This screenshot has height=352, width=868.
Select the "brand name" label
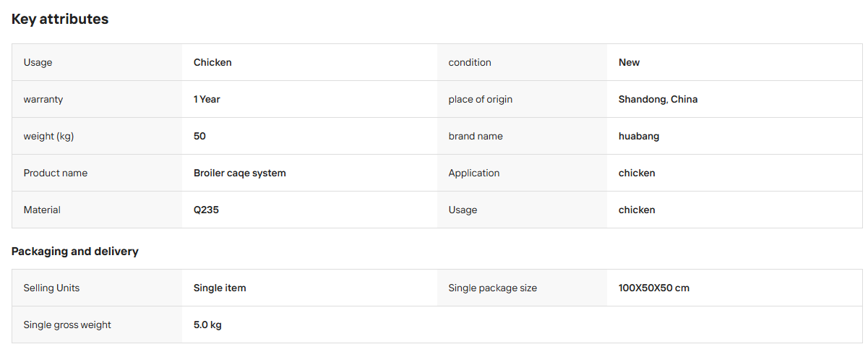(x=476, y=136)
